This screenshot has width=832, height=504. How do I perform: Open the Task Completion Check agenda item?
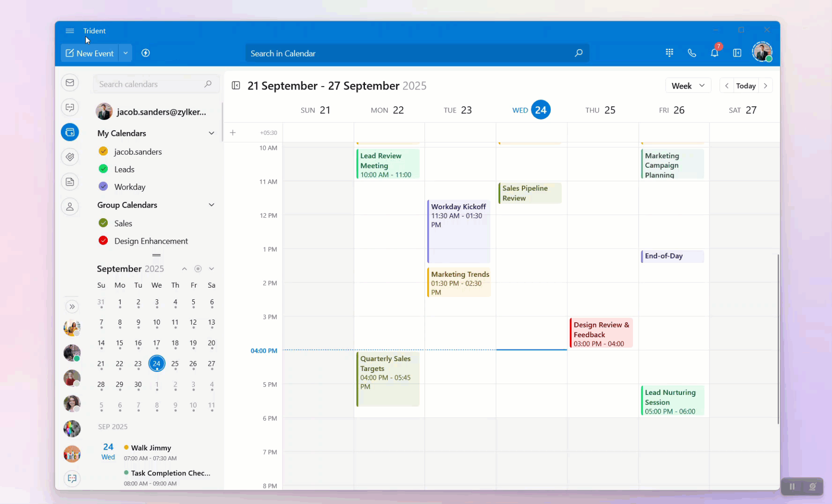[167, 478]
